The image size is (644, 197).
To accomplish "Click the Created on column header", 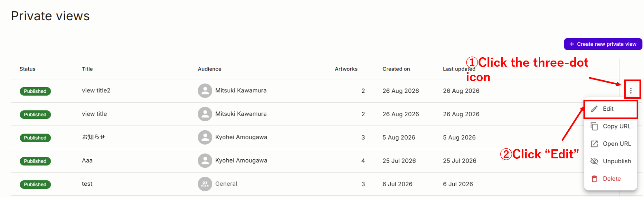I will point(396,69).
